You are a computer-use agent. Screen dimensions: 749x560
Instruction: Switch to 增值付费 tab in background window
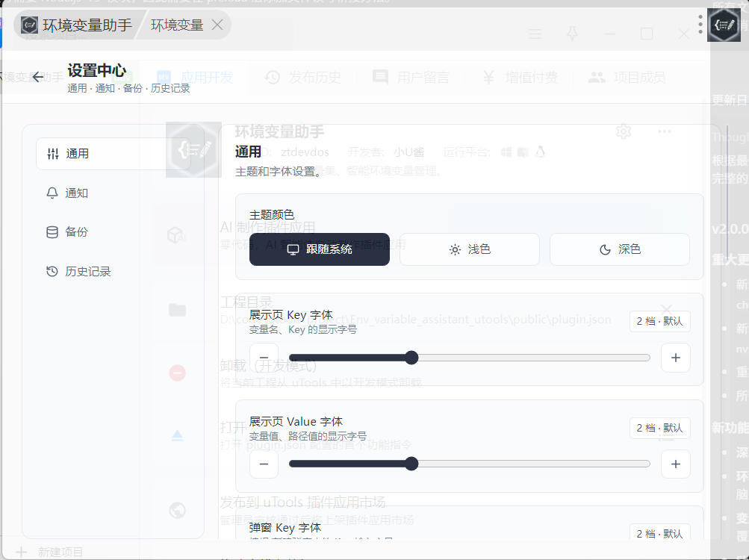pos(520,77)
